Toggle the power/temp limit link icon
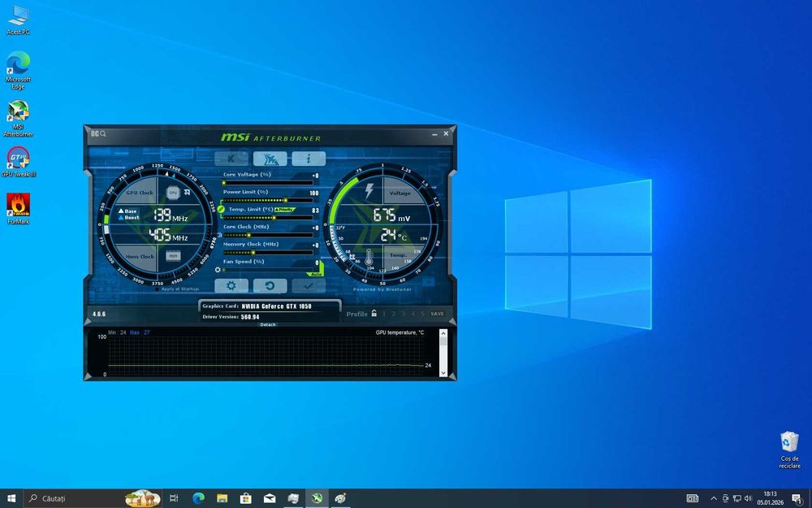 pyautogui.click(x=221, y=209)
